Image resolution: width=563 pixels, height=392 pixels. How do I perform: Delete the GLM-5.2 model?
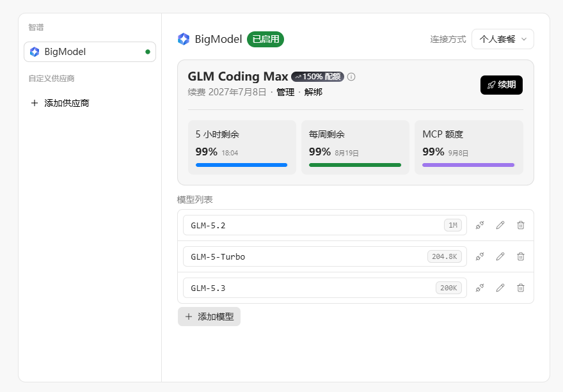click(x=521, y=225)
